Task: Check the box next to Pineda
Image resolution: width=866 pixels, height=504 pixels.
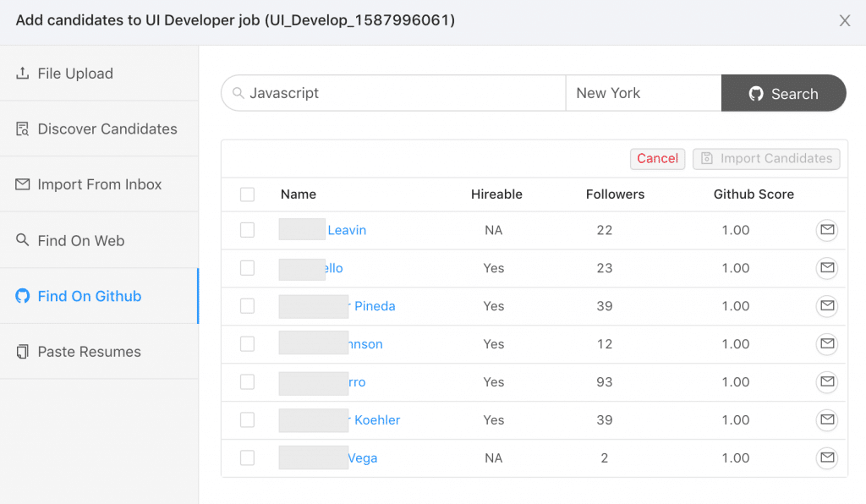Action: [247, 306]
